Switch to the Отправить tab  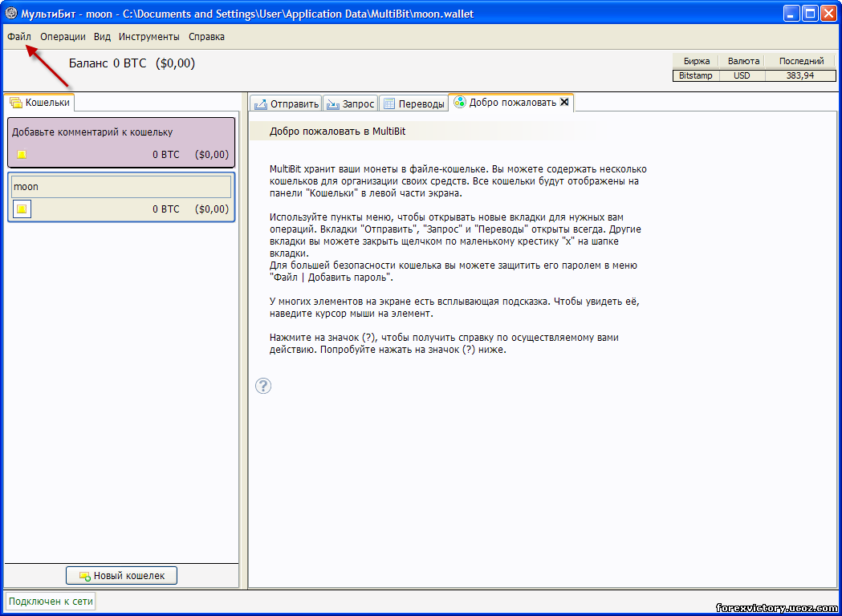(287, 103)
